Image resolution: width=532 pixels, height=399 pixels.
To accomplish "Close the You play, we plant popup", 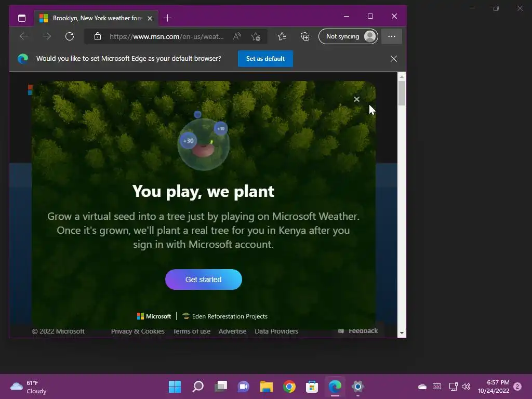I will point(356,99).
